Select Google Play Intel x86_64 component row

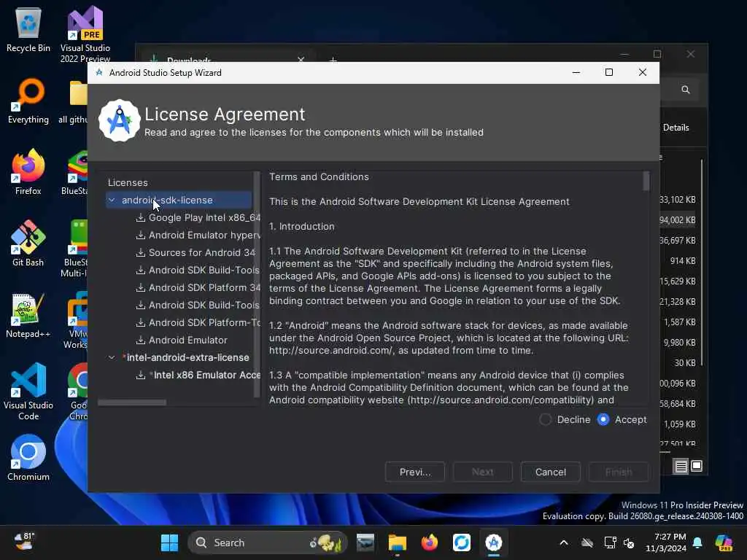pyautogui.click(x=197, y=217)
